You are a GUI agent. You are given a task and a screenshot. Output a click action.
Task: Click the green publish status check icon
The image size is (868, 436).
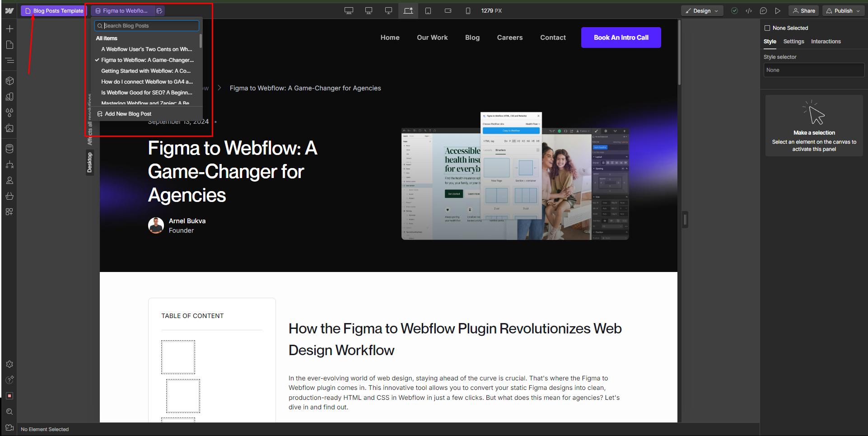pyautogui.click(x=734, y=11)
